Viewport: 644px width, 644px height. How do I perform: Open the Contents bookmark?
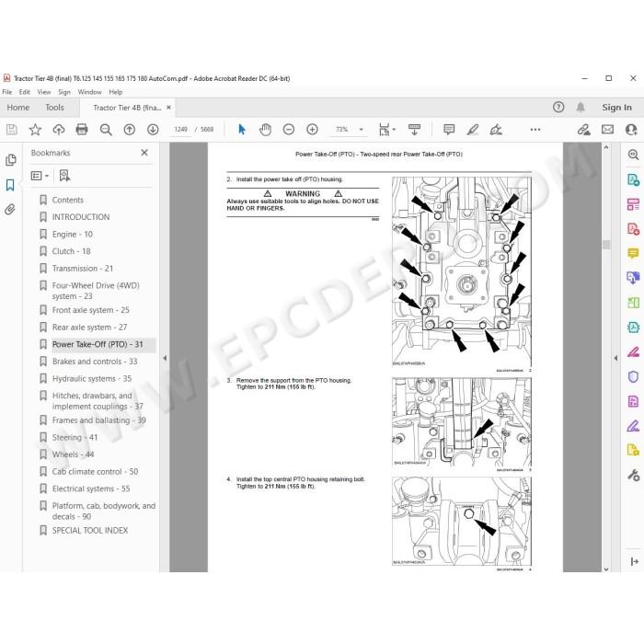pos(68,200)
